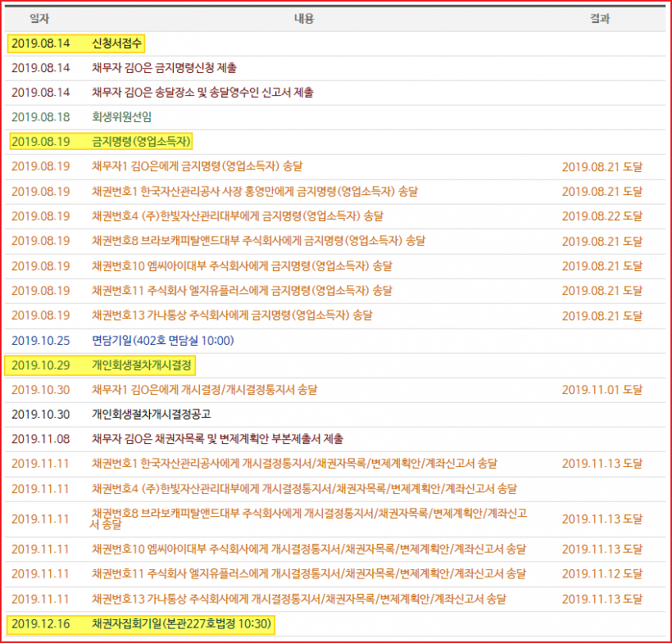Select '채권자집회기일(본관227호법정 10:30)' entry

[x=182, y=623]
